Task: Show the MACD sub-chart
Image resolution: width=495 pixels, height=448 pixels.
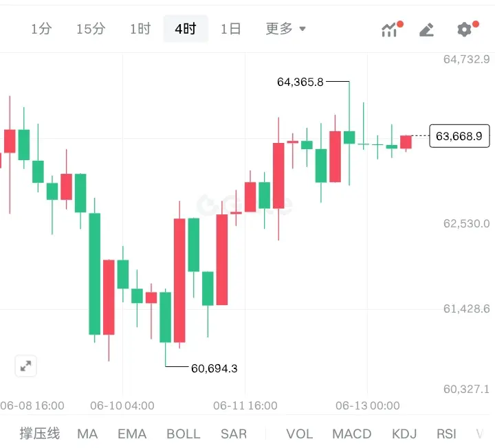Action: [352, 434]
